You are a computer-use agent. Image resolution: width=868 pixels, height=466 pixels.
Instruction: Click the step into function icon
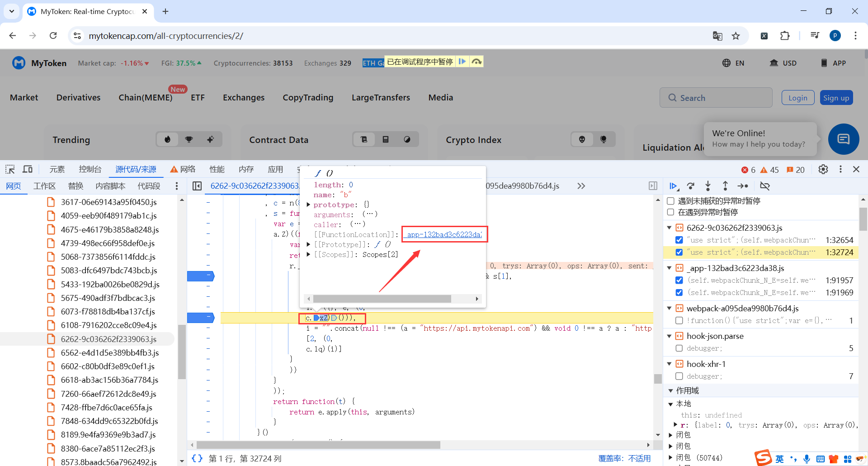tap(708, 186)
